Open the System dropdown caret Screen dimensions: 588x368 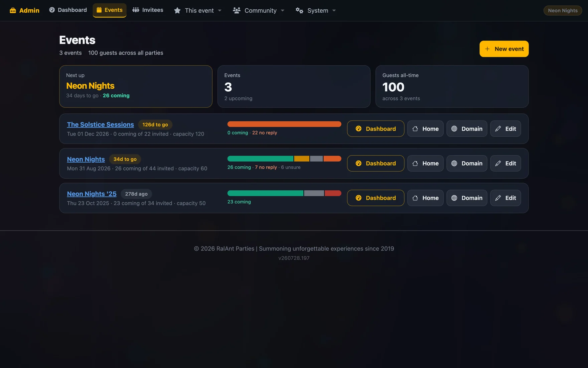(334, 11)
